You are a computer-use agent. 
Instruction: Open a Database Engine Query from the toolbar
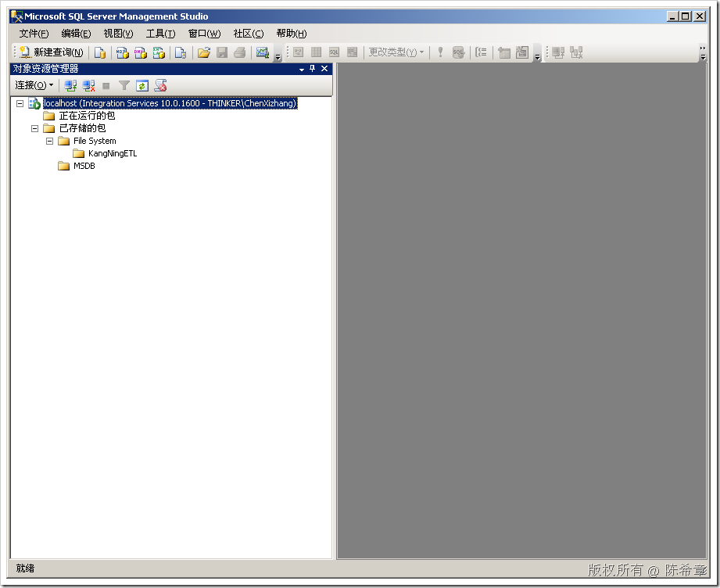coord(99,52)
